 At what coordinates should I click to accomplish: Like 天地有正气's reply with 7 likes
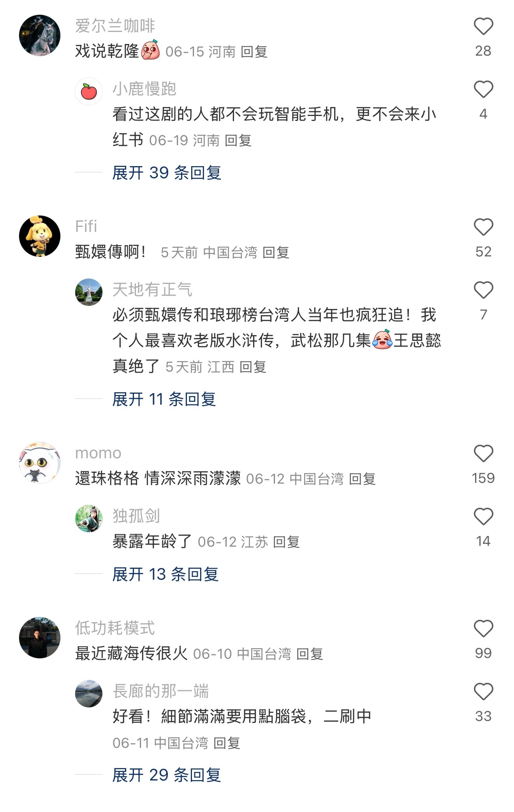point(483,290)
